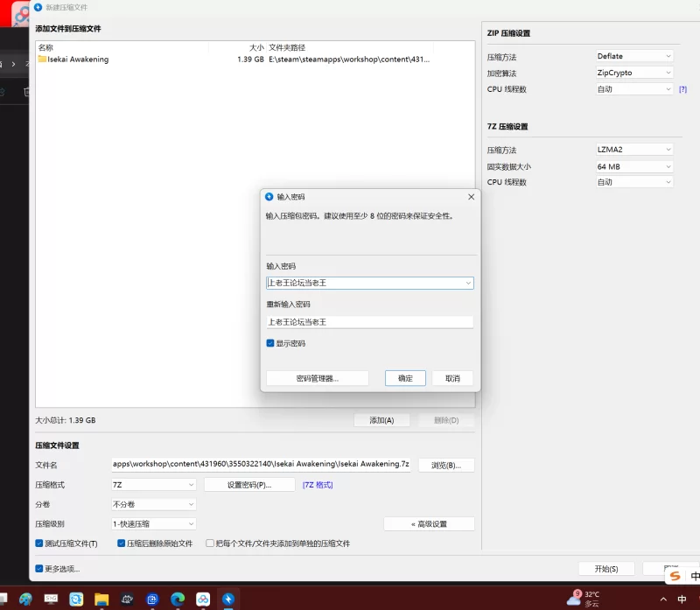Open 分卷 不分卷 dropdown
Viewport: 700px width, 610px height.
[154, 505]
